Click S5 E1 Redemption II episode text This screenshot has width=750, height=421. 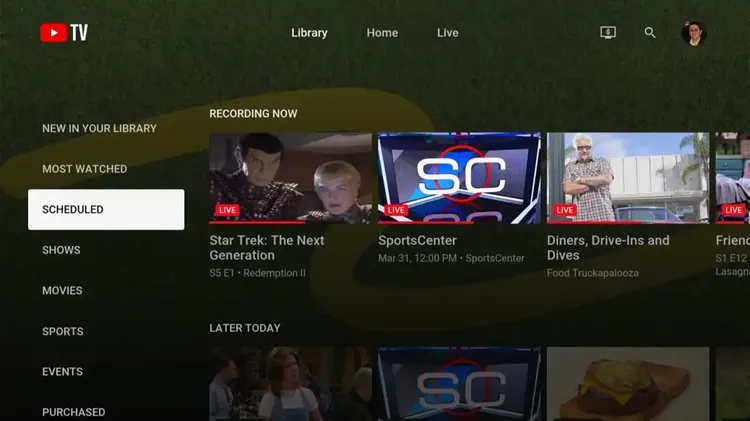(257, 273)
